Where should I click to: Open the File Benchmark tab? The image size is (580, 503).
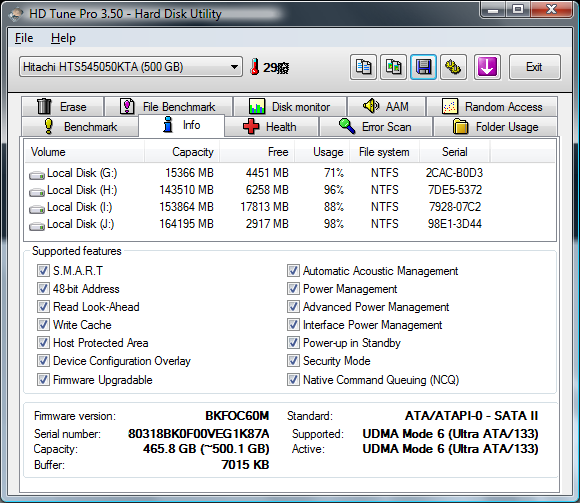(x=169, y=107)
